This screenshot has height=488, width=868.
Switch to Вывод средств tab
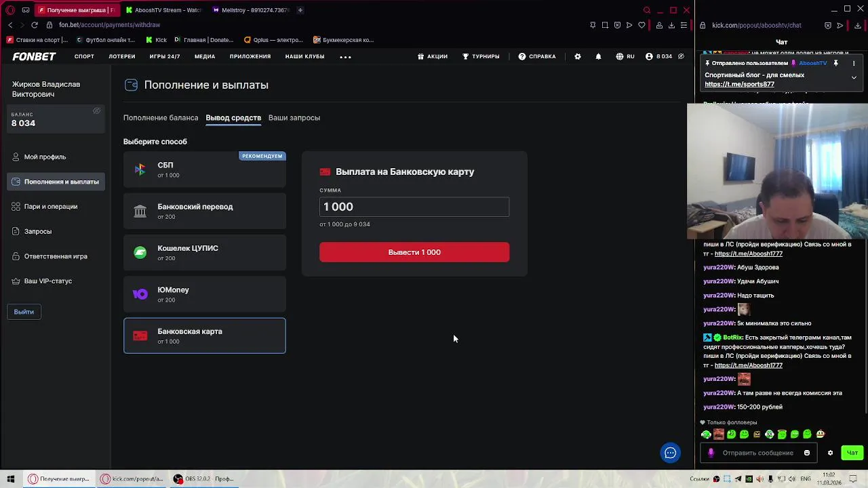pyautogui.click(x=233, y=118)
